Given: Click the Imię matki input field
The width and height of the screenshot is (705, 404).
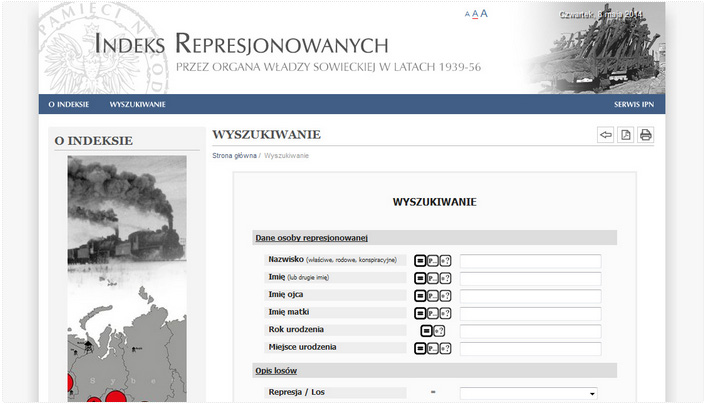Looking at the screenshot, I should (530, 314).
